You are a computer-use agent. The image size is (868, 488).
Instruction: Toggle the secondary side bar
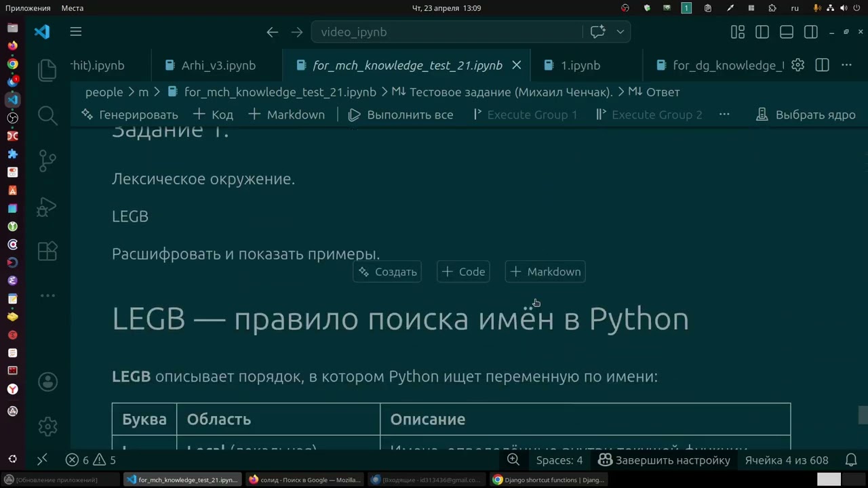coord(811,32)
